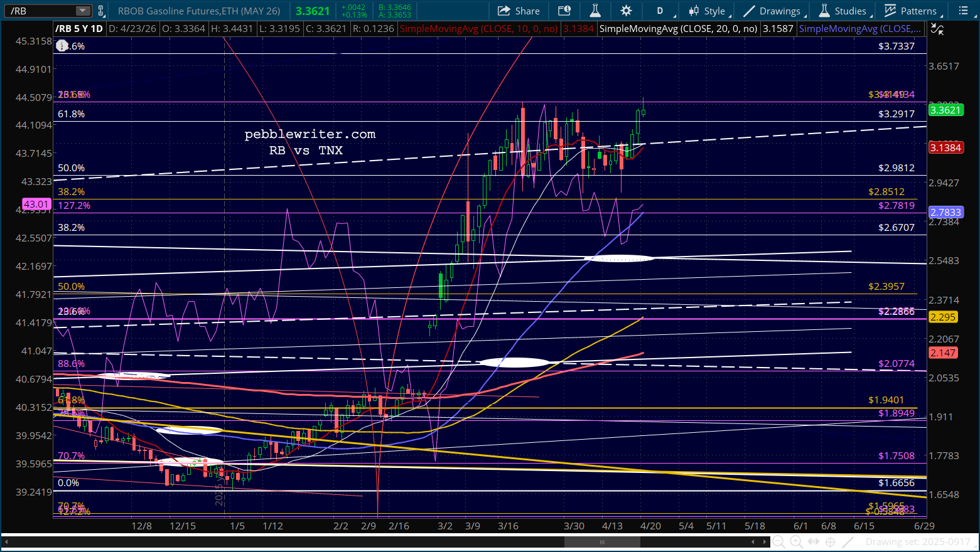Click the 88.6% retracement label
This screenshot has width=980, height=552.
click(x=71, y=363)
